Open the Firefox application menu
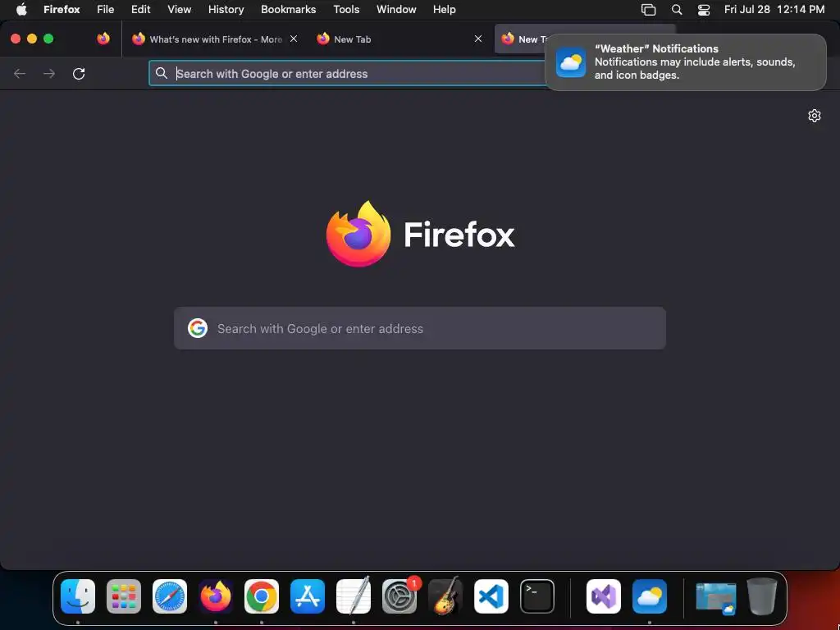The width and height of the screenshot is (840, 630). coord(62,10)
